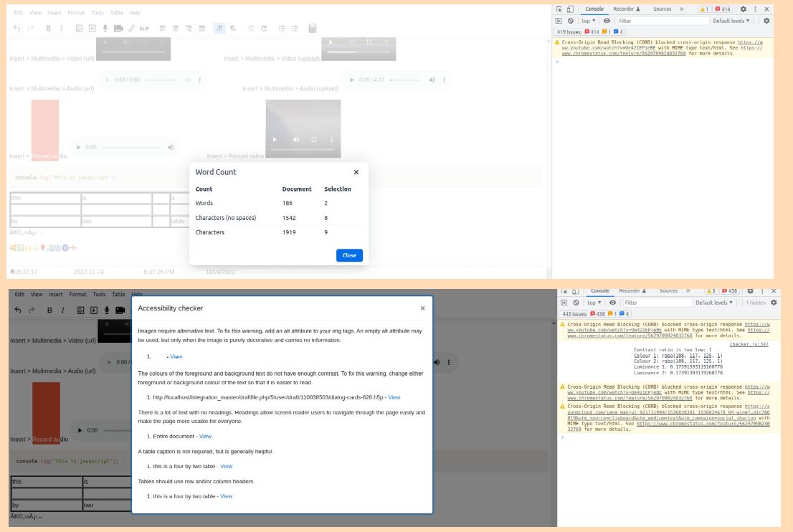
Task: Justify text in top editor toolbar
Action: (201, 28)
